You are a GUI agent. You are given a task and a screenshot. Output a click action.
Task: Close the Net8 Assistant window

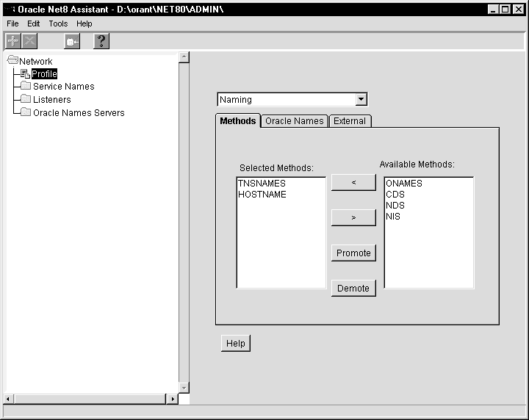pos(518,10)
